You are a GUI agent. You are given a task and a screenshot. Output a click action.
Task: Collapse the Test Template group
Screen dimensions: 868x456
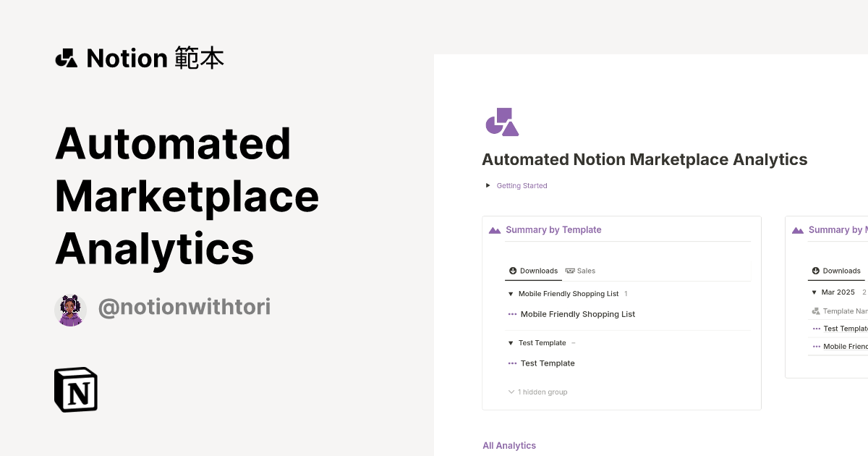tap(511, 342)
